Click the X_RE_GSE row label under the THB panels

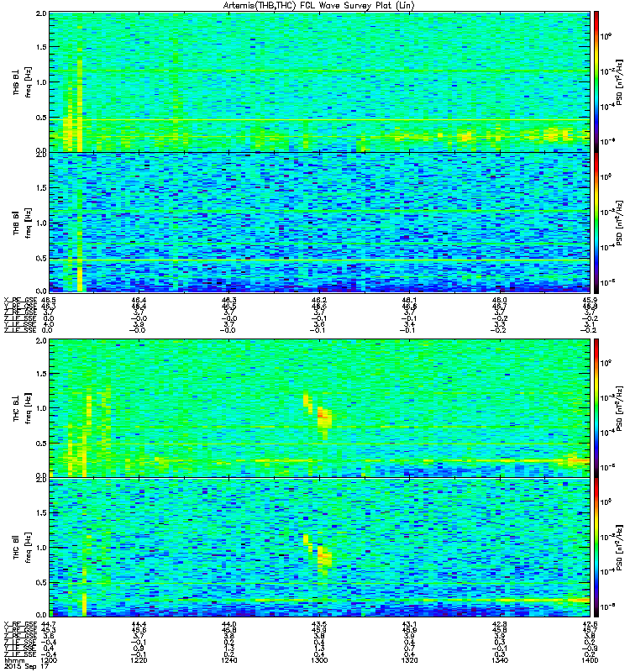click(20, 300)
